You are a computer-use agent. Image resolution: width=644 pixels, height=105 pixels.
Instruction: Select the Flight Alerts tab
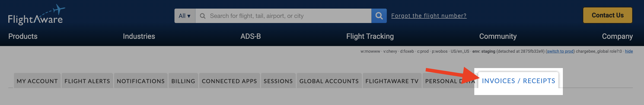[x=87, y=81]
